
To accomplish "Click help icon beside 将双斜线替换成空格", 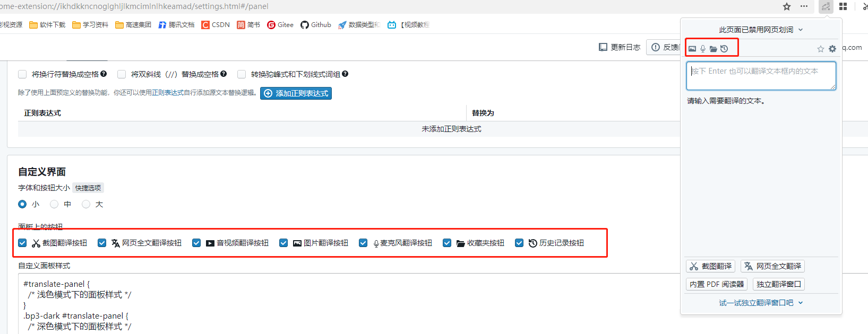I will point(224,74).
